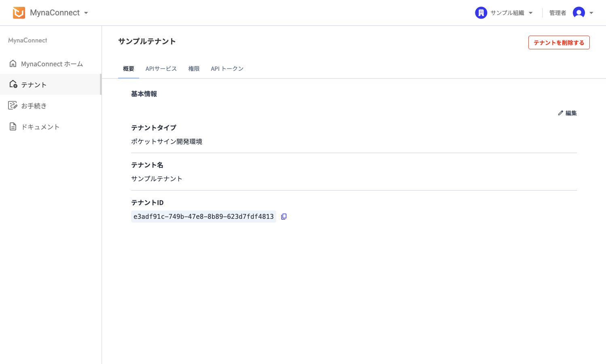Click the お手続き edit-form icon
606x364 pixels.
13,106
